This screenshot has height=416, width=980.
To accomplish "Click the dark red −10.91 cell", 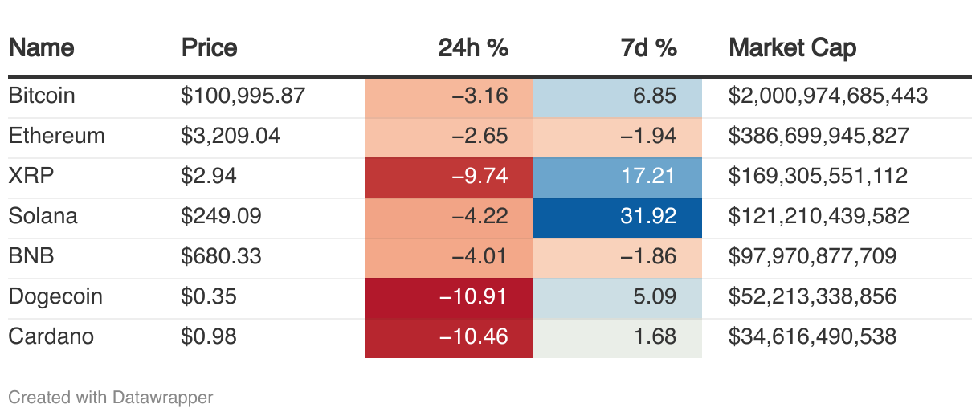I will click(x=449, y=298).
